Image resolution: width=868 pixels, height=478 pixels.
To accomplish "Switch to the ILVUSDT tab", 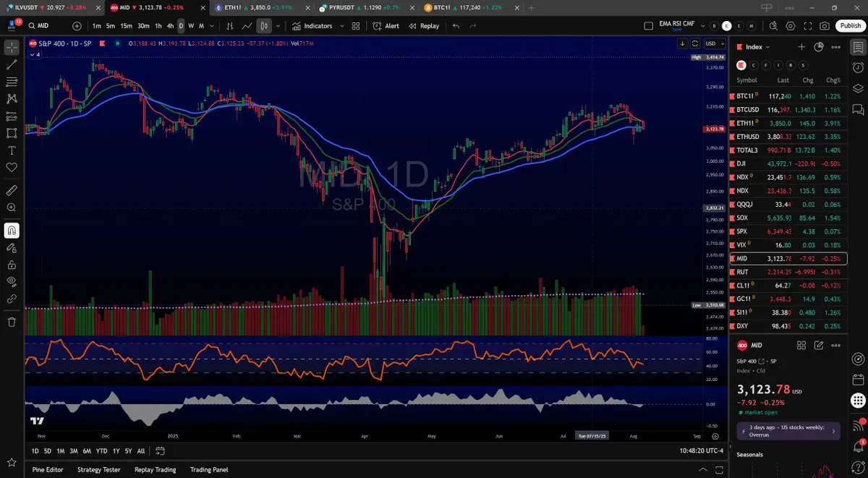I will pos(51,7).
